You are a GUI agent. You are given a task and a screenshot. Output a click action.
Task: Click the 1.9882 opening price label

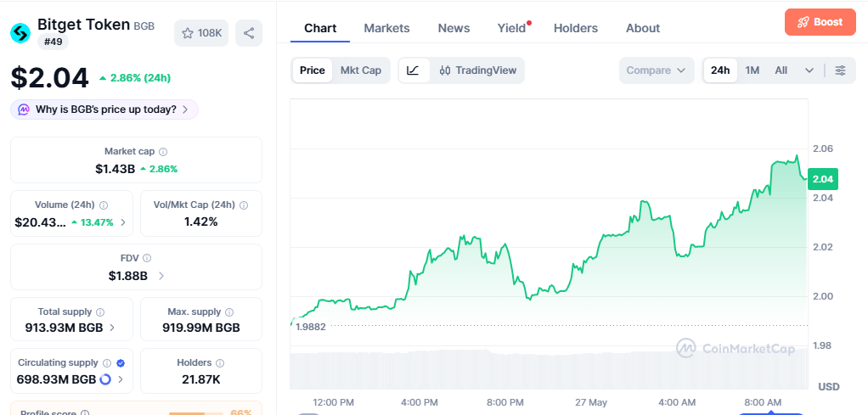pos(311,327)
